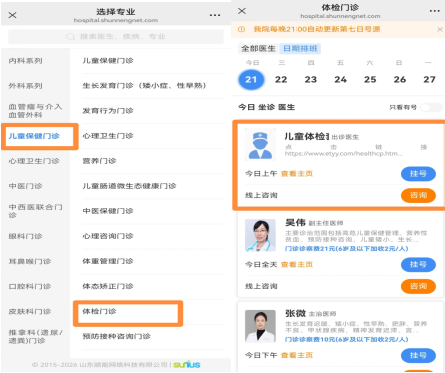Switch to 日期排班 tab
This screenshot has width=445, height=373.
point(300,49)
